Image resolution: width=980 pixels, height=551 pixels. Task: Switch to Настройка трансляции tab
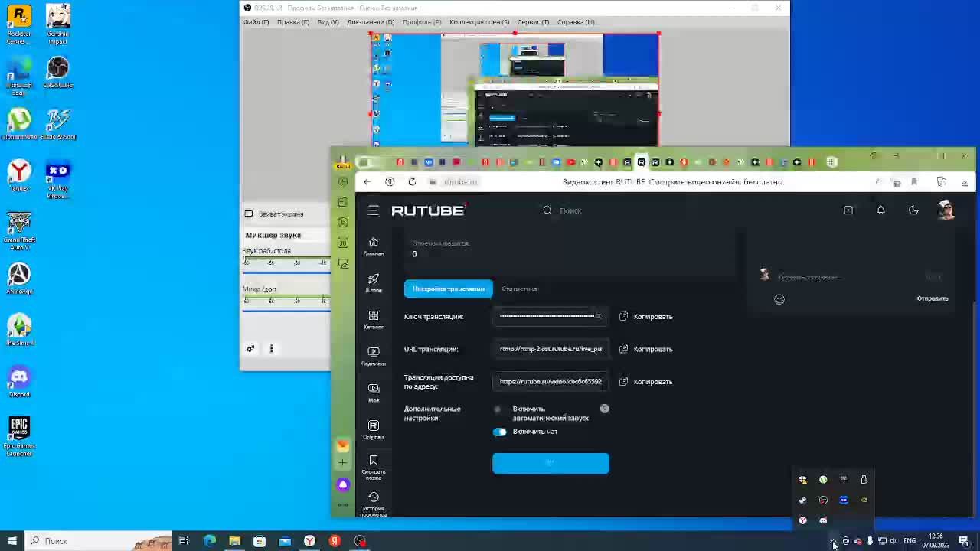tap(449, 289)
